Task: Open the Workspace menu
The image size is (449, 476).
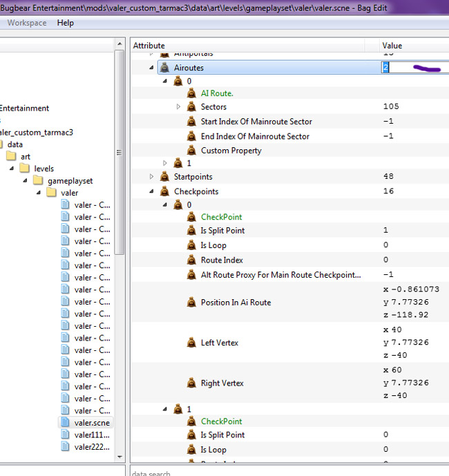Action: coord(27,23)
